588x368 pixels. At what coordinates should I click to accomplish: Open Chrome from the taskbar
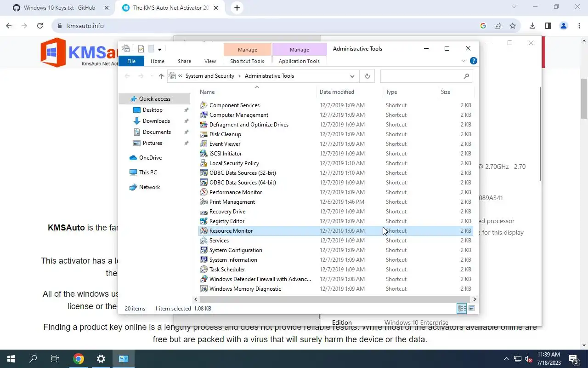point(79,359)
